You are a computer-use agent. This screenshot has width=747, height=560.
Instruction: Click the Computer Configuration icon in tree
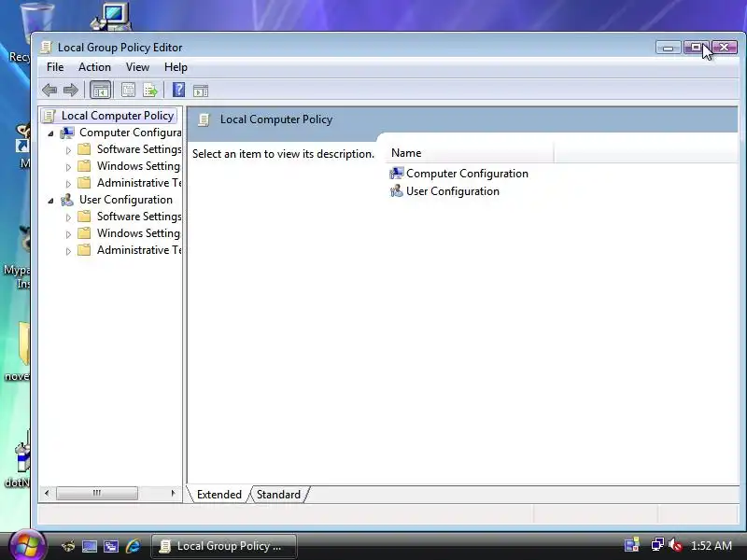point(67,133)
